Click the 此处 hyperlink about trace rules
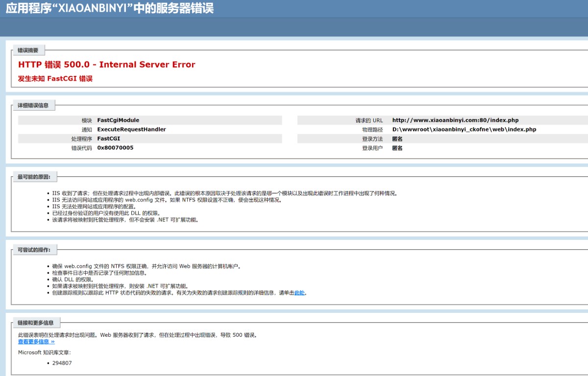The width and height of the screenshot is (588, 376). tap(299, 293)
